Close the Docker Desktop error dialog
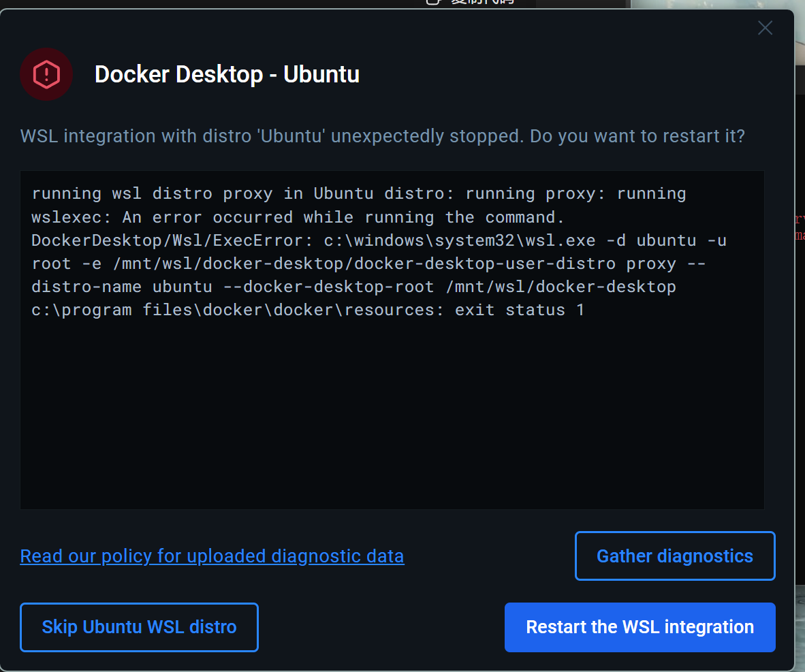This screenshot has width=805, height=672. pos(765,28)
